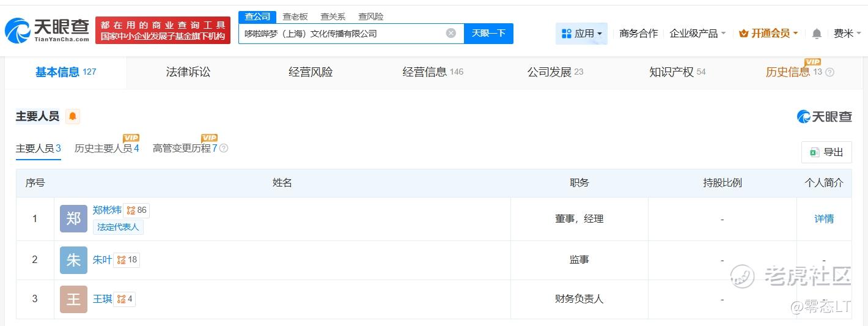Open 郑彬炜's relation badge 86
This screenshot has height=326, width=868.
click(x=136, y=210)
